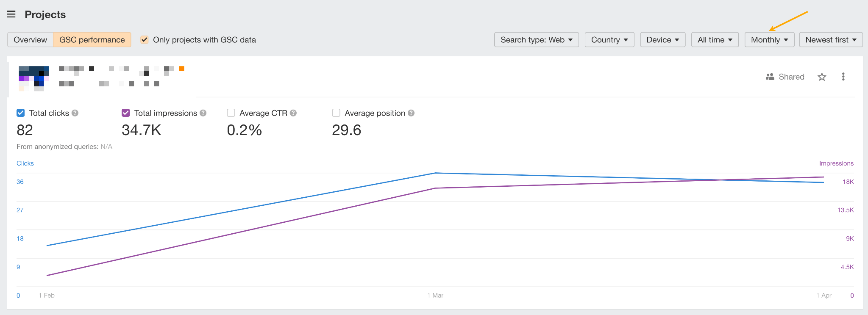Image resolution: width=868 pixels, height=315 pixels.
Task: Click Total impressions help question icon
Action: click(203, 113)
